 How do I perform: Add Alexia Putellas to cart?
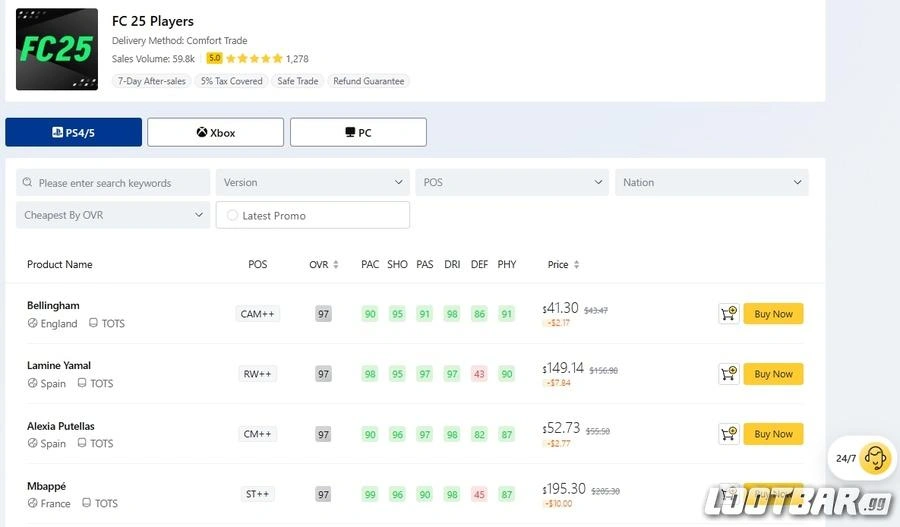[x=728, y=434]
